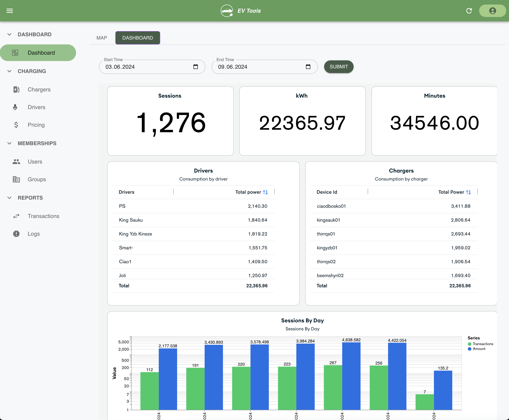This screenshot has width=509, height=420.
Task: Open the Start Time date picker
Action: (195, 67)
